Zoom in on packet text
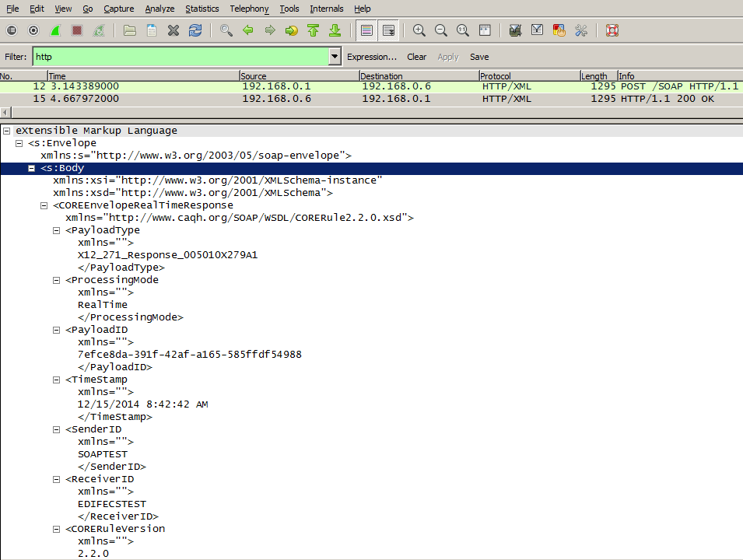This screenshot has height=560, width=743. (x=419, y=30)
